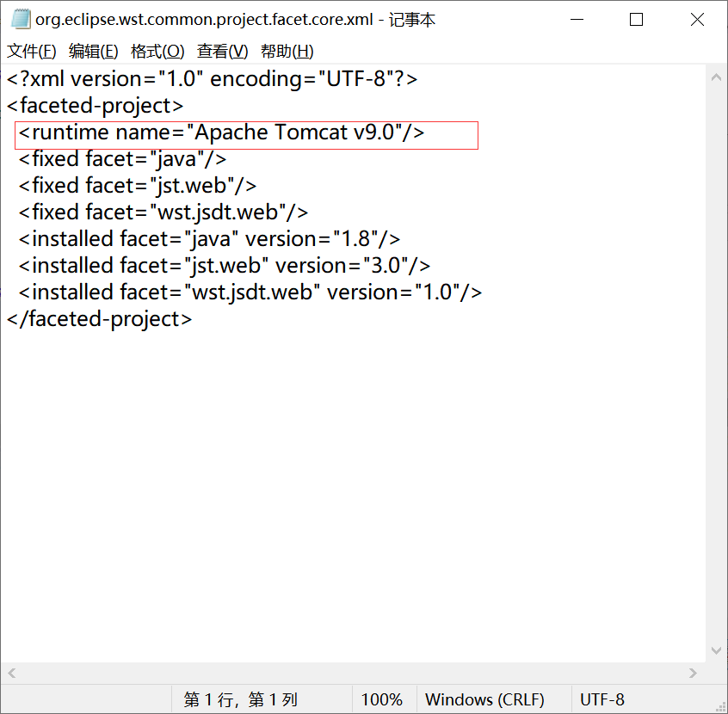
Task: Click the fixed facet="jst.web" line
Action: tap(138, 186)
